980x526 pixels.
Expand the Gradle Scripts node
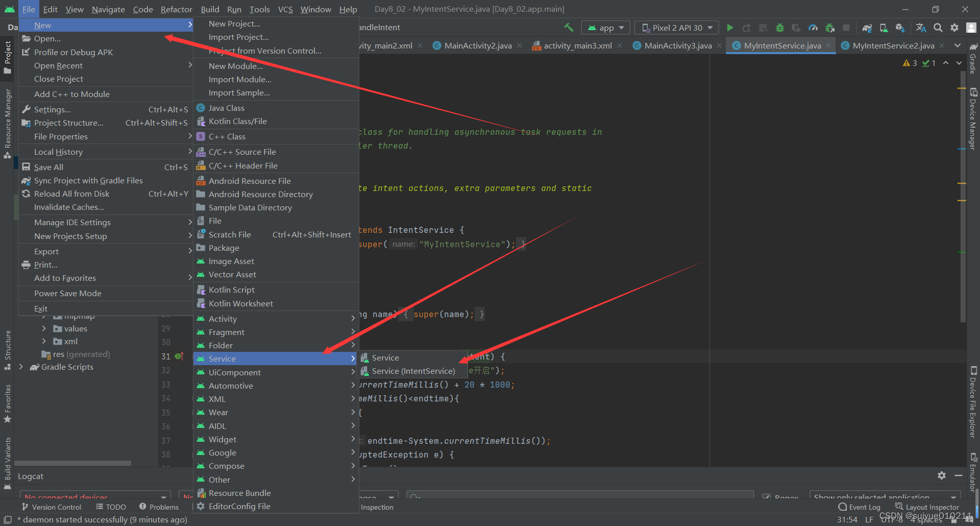point(21,367)
